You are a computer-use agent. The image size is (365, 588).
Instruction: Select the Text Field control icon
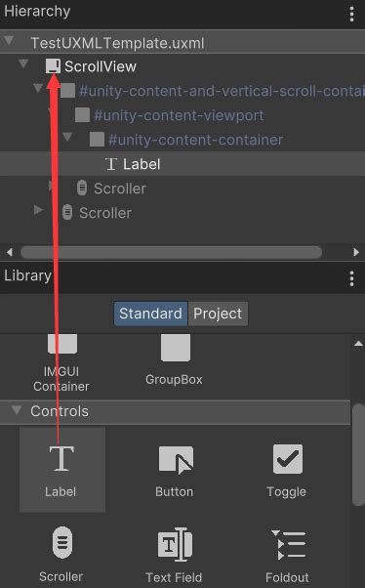point(175,544)
